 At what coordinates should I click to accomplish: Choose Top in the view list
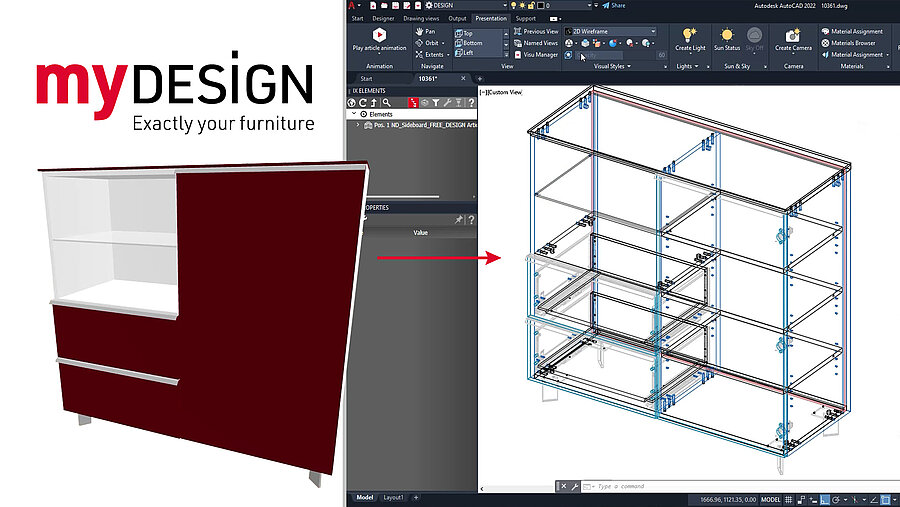(x=464, y=33)
